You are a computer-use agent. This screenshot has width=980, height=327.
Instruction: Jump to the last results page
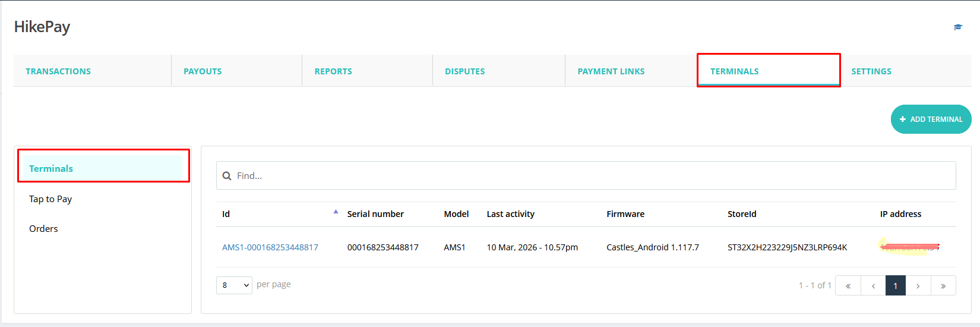[x=943, y=286]
